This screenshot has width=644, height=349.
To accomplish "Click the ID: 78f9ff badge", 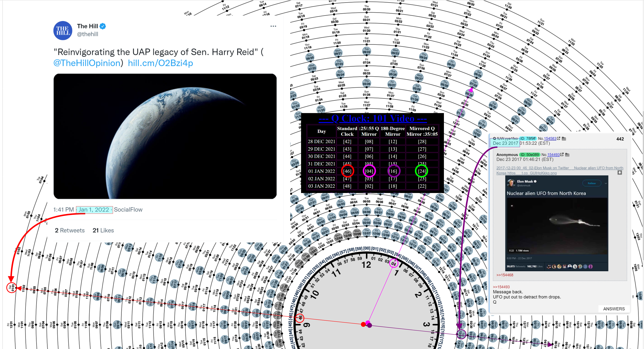I will (x=528, y=138).
